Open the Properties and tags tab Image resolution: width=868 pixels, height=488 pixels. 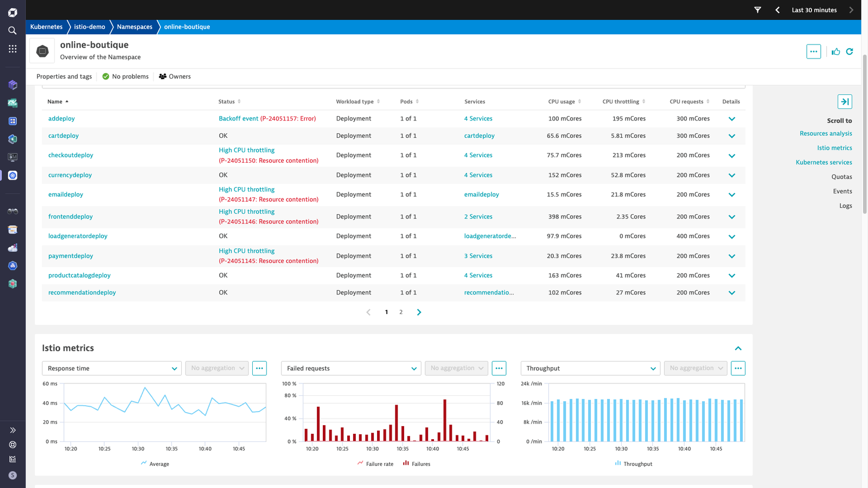tap(64, 76)
